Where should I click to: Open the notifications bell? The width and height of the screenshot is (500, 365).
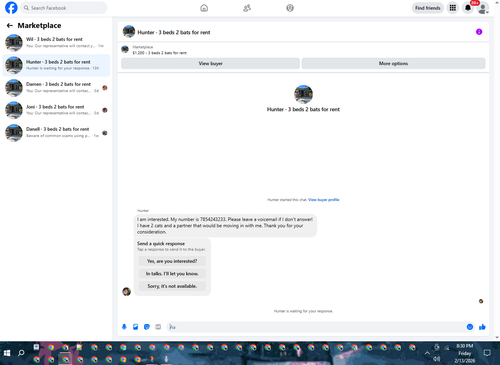click(x=468, y=8)
